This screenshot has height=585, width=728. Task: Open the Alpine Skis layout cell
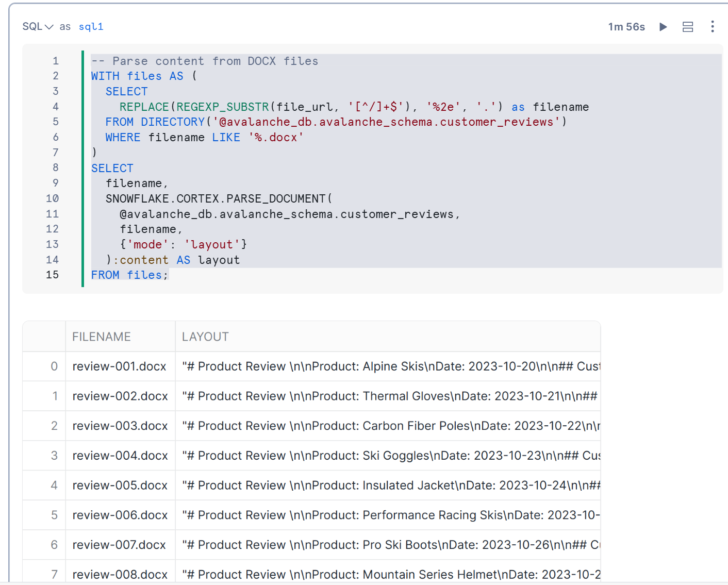(387, 366)
